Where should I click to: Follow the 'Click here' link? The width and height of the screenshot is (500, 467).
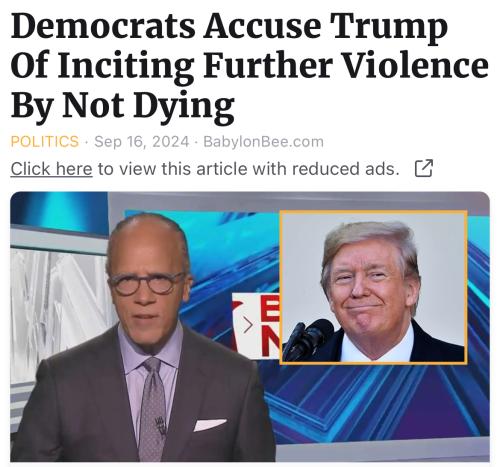click(51, 169)
